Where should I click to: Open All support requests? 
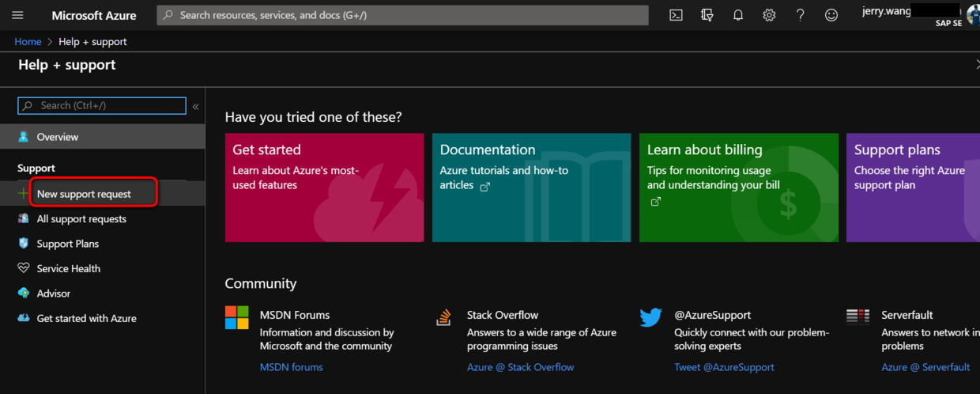81,219
